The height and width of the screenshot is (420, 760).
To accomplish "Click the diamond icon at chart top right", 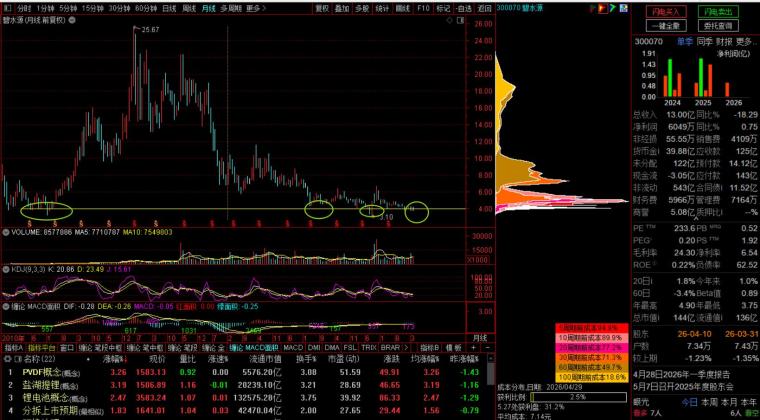I will point(450,20).
